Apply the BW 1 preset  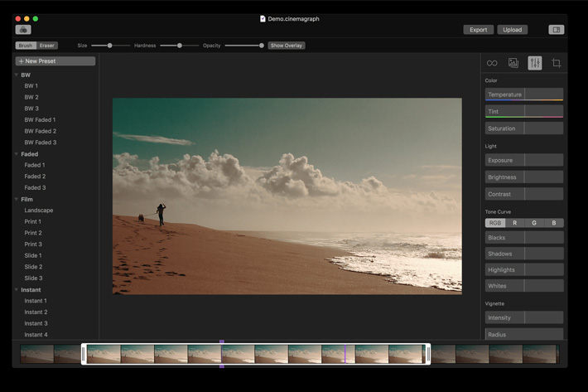click(x=31, y=86)
